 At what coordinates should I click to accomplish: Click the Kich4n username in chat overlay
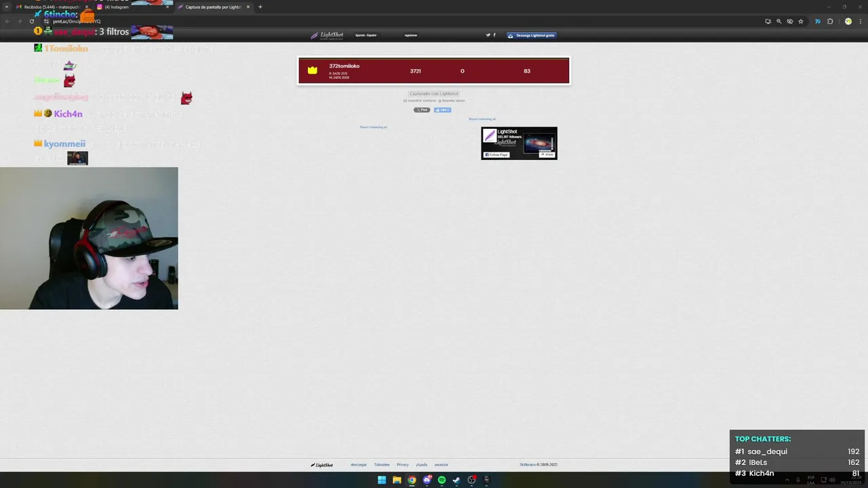point(68,114)
